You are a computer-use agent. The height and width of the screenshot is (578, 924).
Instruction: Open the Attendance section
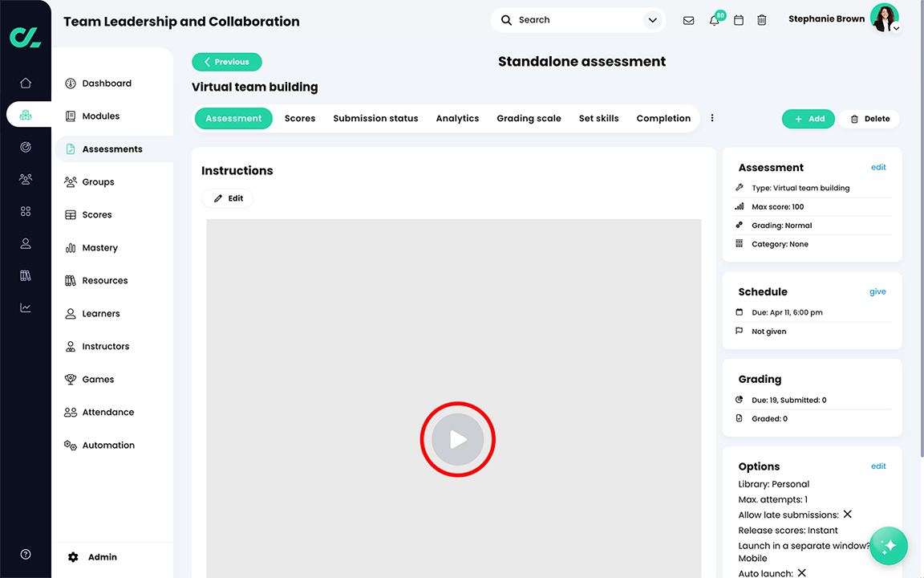point(107,412)
